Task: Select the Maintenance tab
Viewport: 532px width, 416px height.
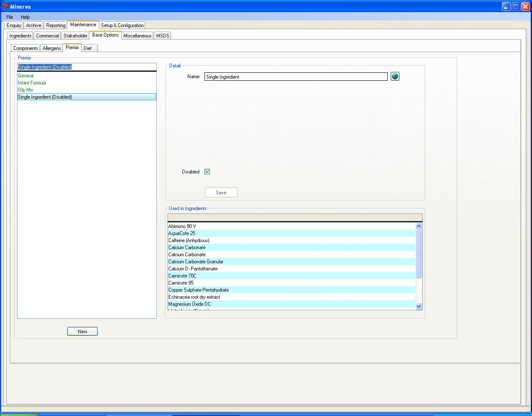Action: (83, 25)
